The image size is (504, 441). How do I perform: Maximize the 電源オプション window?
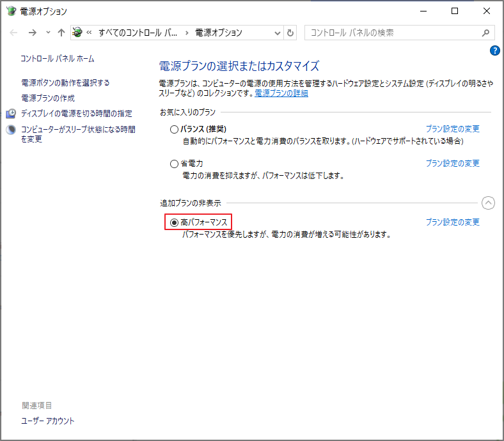point(455,11)
